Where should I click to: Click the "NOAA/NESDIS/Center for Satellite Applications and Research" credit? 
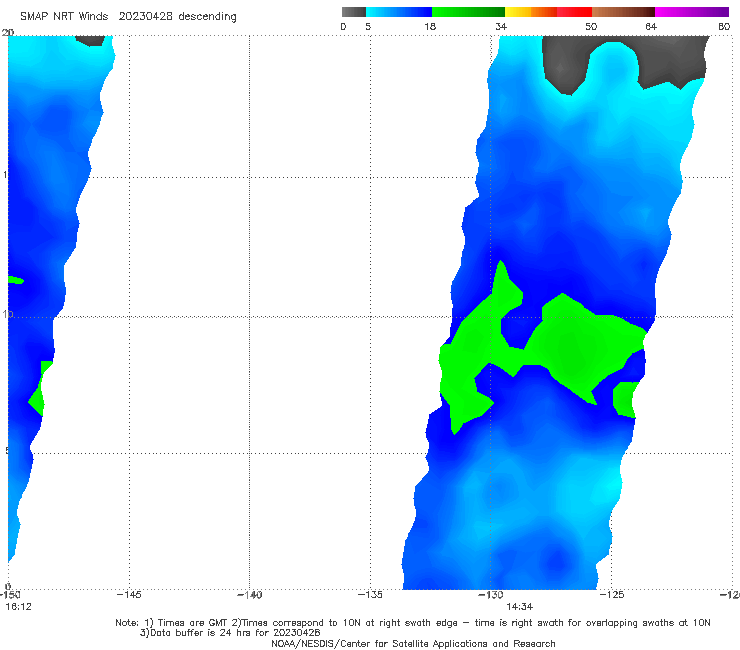(x=413, y=644)
